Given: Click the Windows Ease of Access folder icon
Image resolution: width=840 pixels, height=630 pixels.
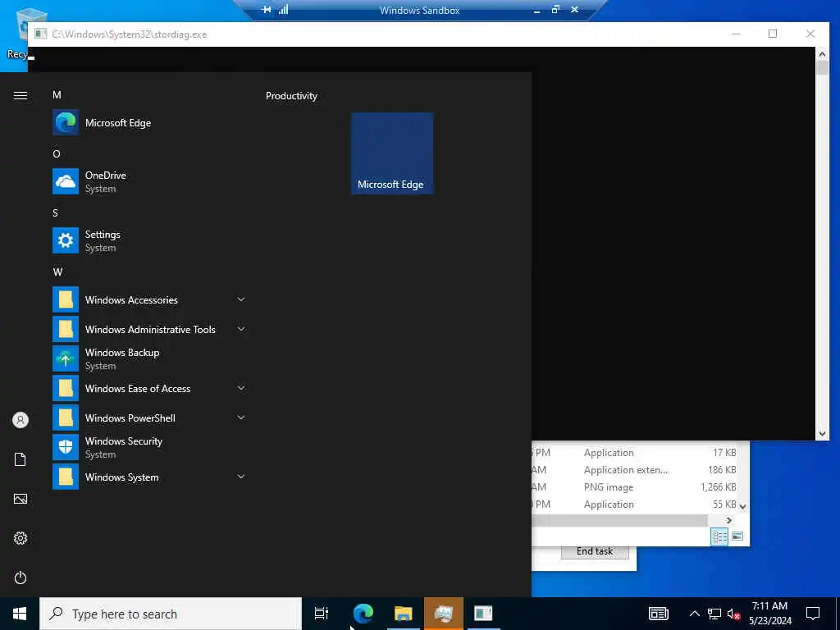Looking at the screenshot, I should [x=66, y=388].
